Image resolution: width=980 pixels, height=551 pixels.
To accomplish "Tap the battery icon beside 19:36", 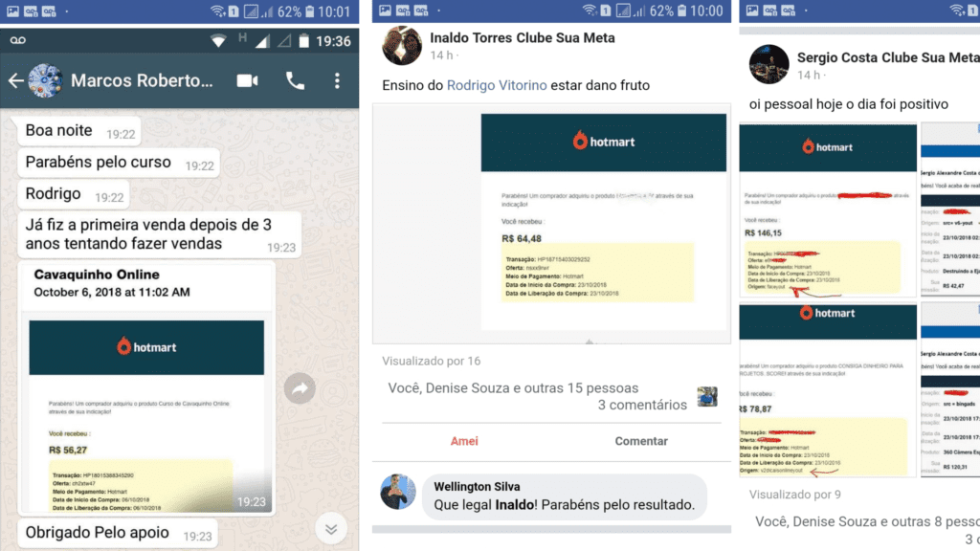I will [303, 41].
